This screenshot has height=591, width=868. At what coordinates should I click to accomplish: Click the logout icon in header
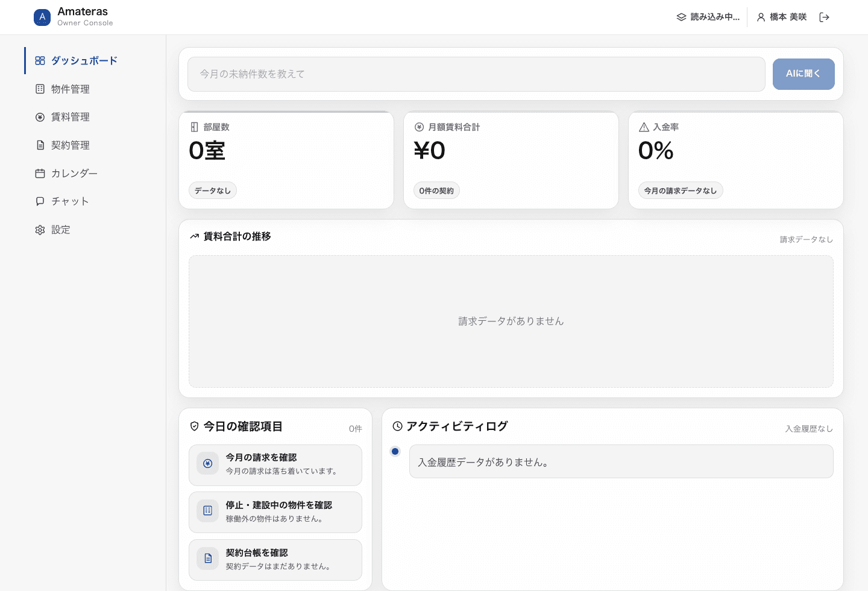click(825, 17)
